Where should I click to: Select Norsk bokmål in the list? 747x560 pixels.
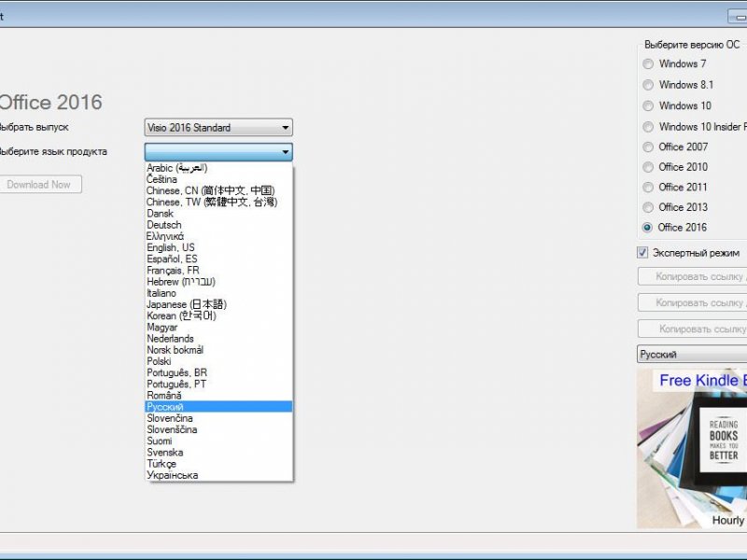(218, 350)
